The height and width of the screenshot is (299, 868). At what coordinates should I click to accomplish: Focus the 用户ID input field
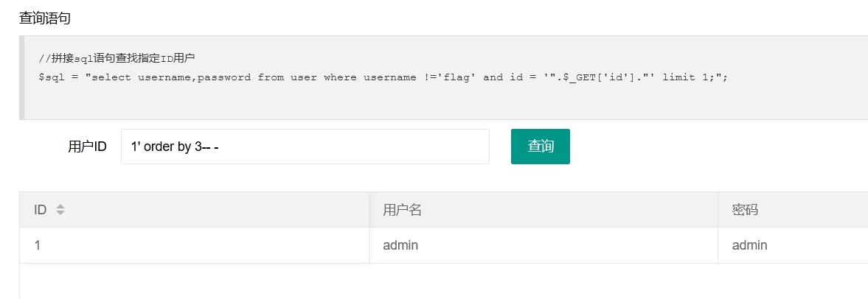click(x=305, y=147)
